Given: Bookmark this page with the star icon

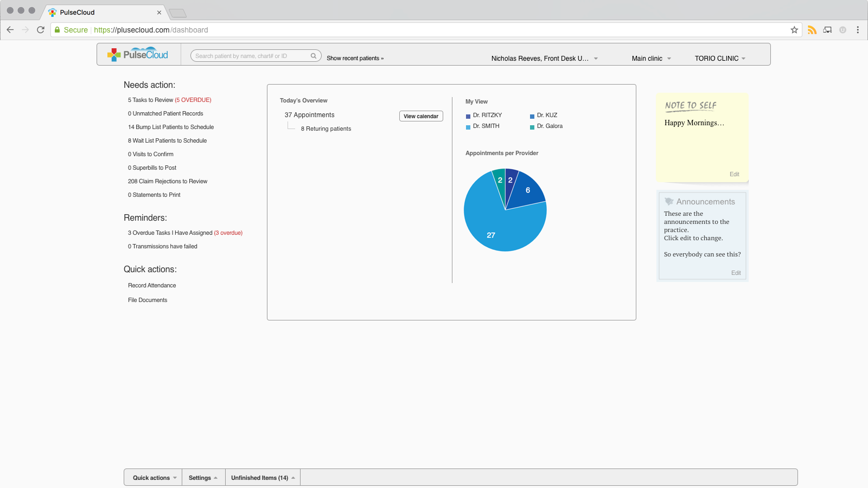Looking at the screenshot, I should [x=794, y=30].
